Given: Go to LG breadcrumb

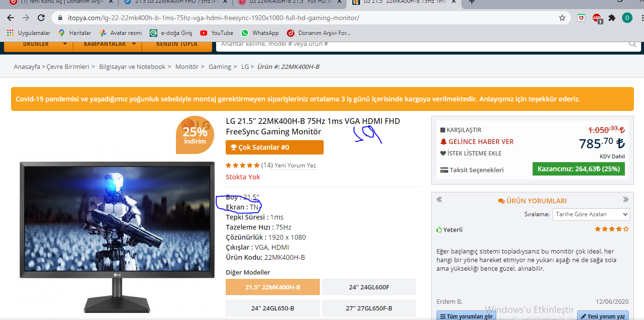Looking at the screenshot, I should (245, 66).
